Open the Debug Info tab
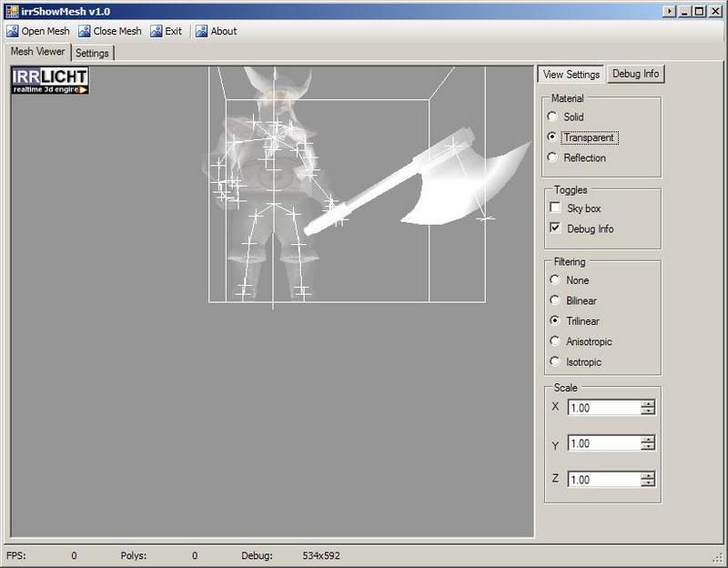The width and height of the screenshot is (728, 568). point(635,74)
